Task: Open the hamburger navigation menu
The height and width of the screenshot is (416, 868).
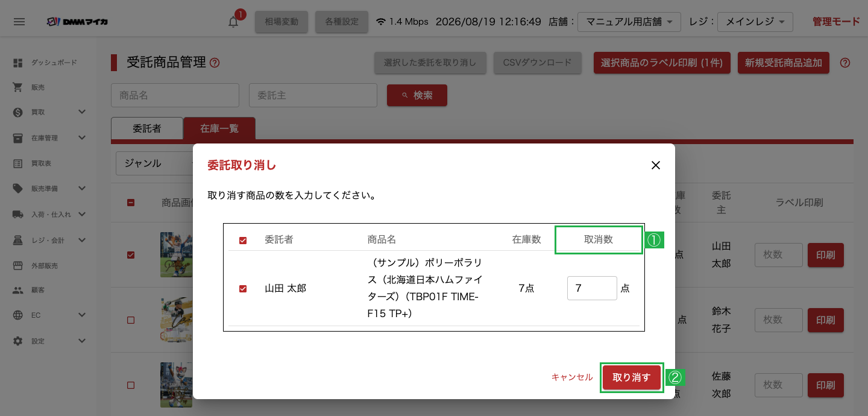Action: [x=19, y=22]
